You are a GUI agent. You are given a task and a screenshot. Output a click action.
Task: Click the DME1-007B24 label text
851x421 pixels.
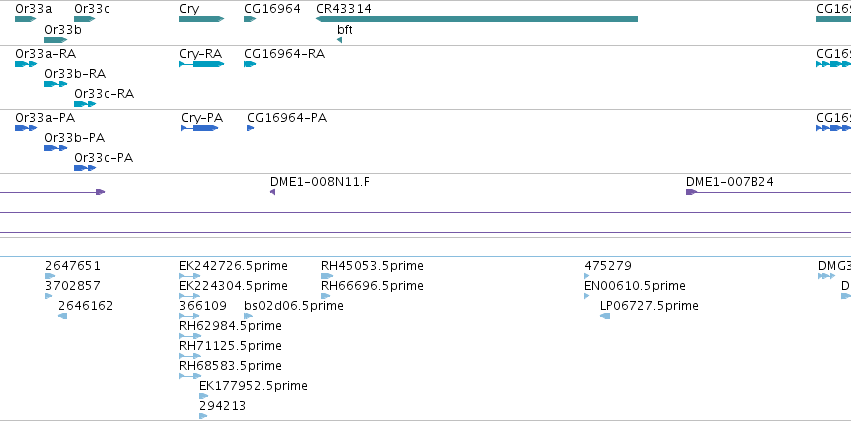(x=730, y=182)
